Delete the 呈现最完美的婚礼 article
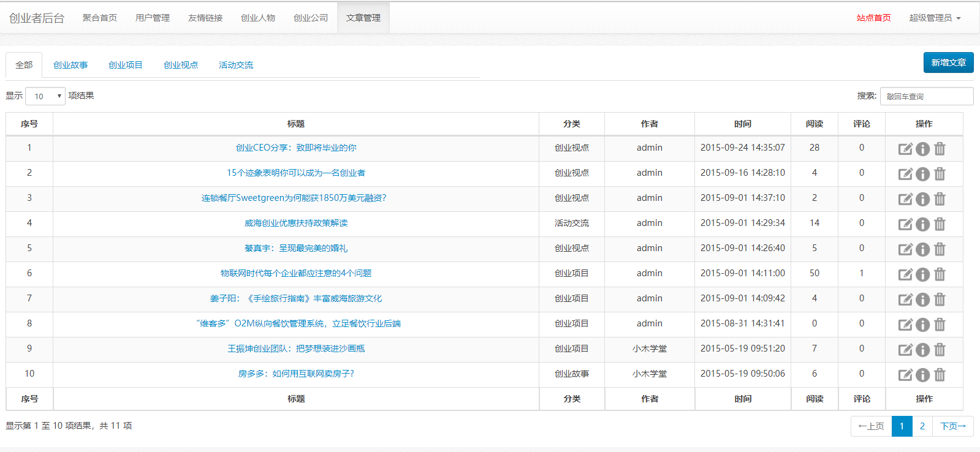The height and width of the screenshot is (452, 980). coord(940,249)
